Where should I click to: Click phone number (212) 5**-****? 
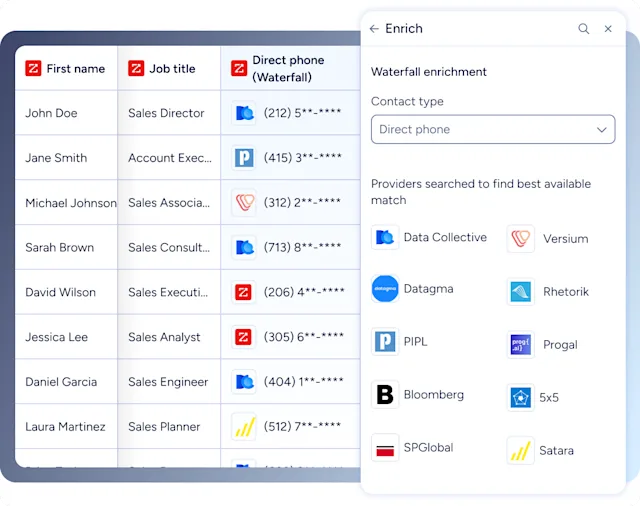click(x=302, y=112)
